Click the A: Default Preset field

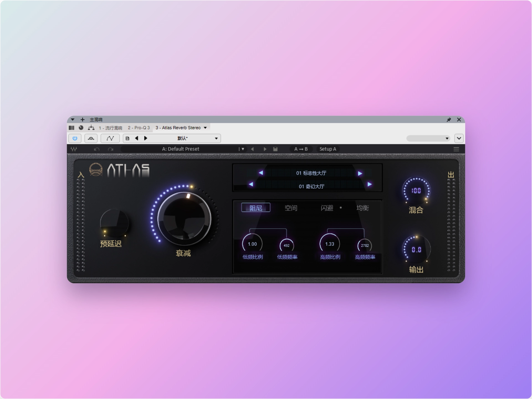180,149
